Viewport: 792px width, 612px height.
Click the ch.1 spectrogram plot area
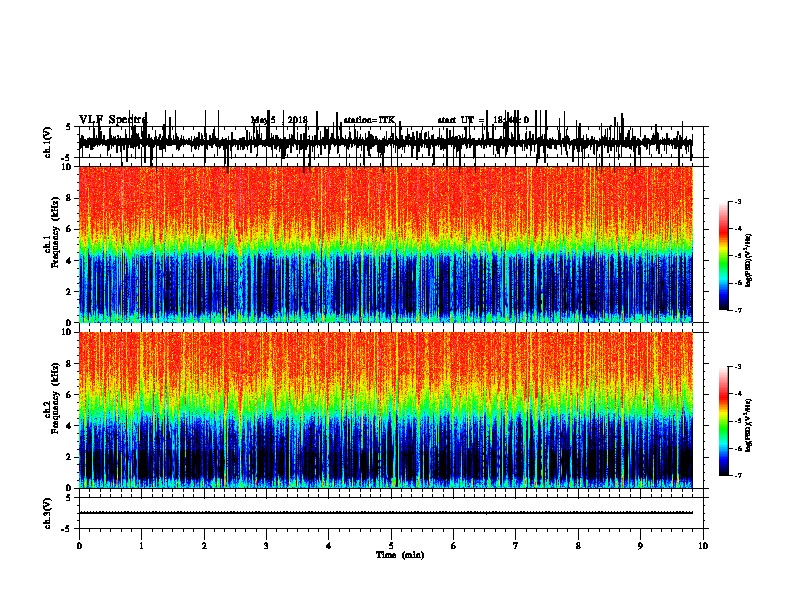pyautogui.click(x=385, y=244)
